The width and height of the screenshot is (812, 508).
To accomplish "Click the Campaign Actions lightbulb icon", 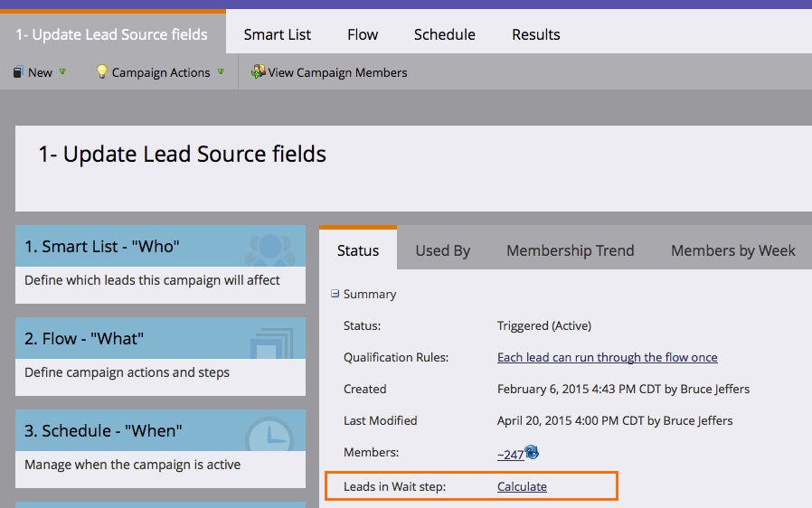I will (x=102, y=72).
